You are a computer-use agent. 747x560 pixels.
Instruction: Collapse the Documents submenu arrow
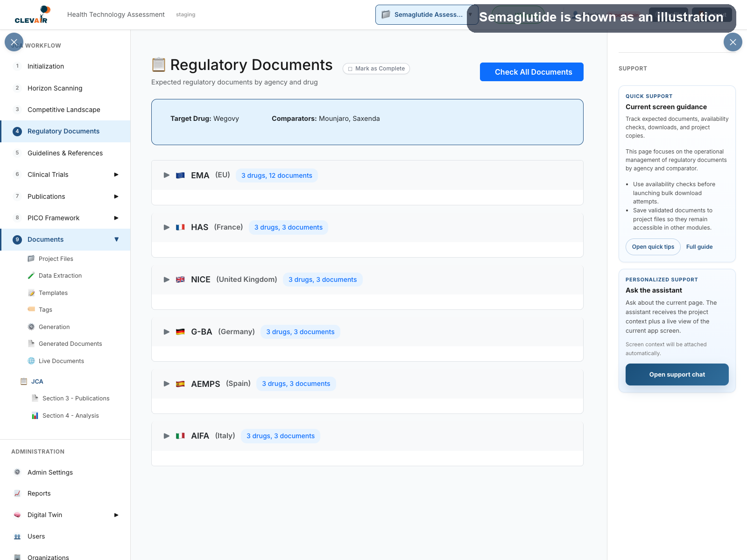(x=116, y=239)
